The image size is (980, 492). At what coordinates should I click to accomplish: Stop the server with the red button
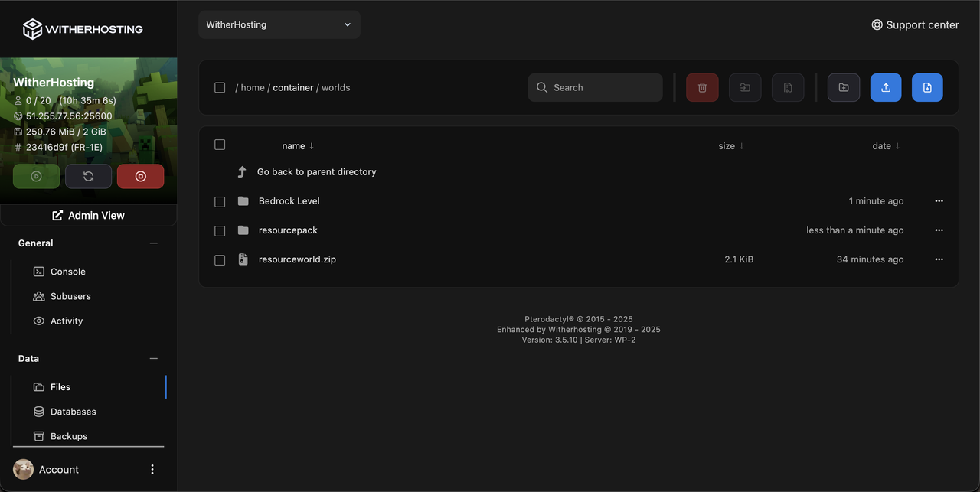pos(140,176)
